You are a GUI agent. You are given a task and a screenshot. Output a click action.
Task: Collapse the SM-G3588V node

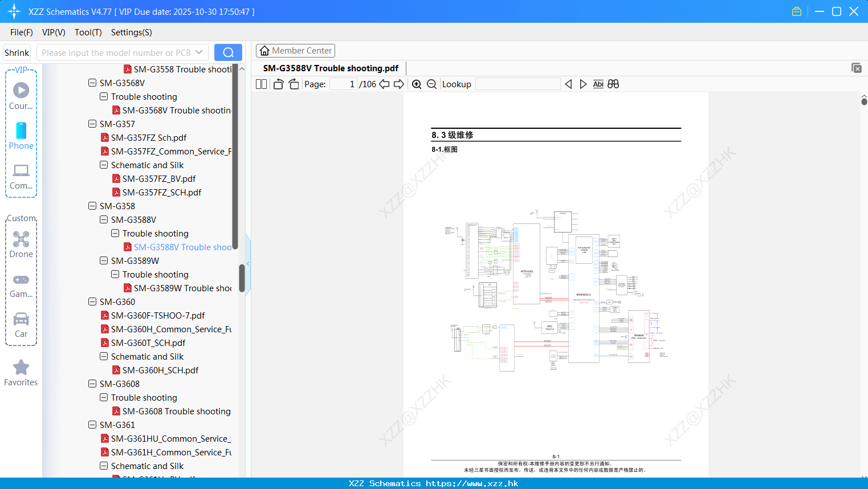[x=104, y=219]
